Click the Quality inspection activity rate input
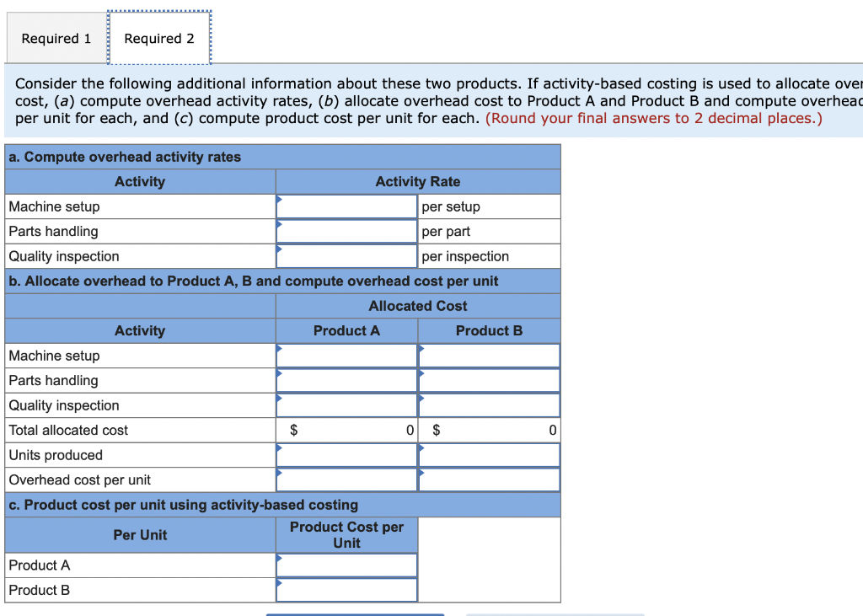The height and width of the screenshot is (616, 863). tap(346, 255)
